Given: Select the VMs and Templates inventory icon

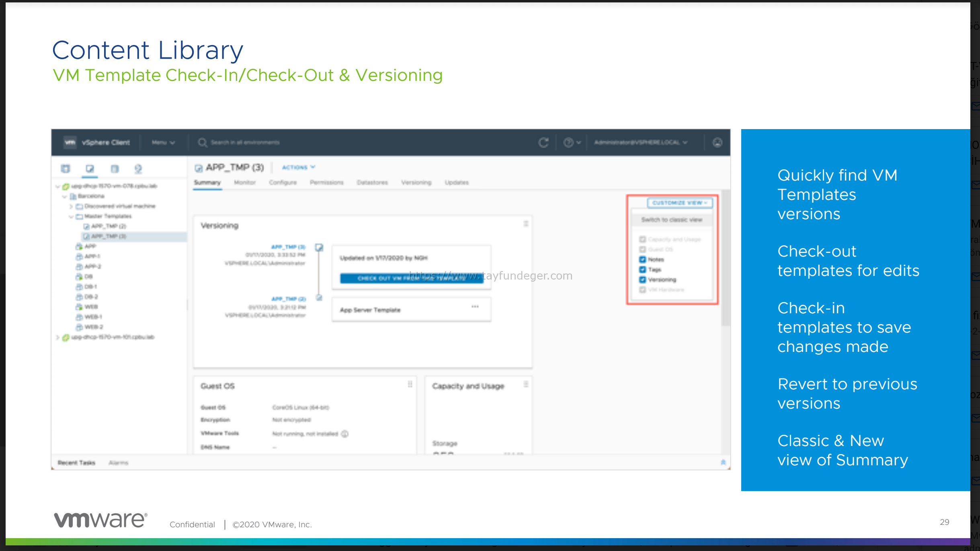Looking at the screenshot, I should (x=90, y=169).
